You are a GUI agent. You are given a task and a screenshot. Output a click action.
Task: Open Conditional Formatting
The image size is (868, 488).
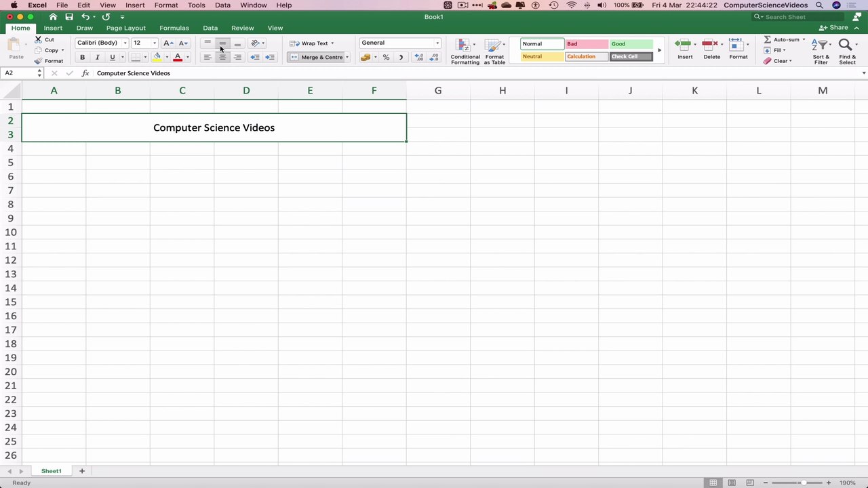(x=465, y=52)
